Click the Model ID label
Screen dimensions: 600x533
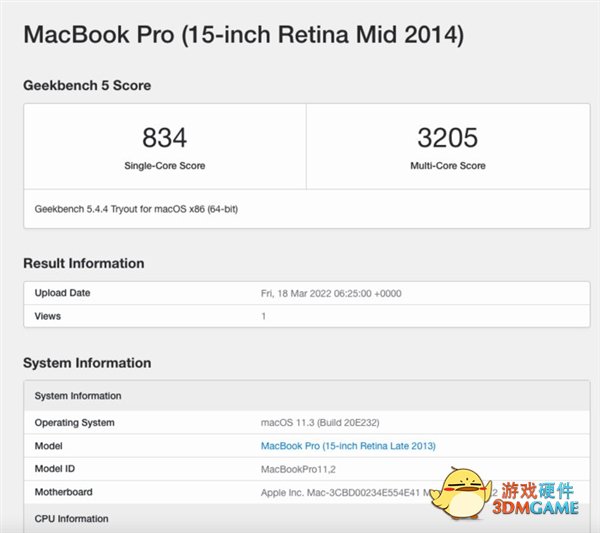55,469
